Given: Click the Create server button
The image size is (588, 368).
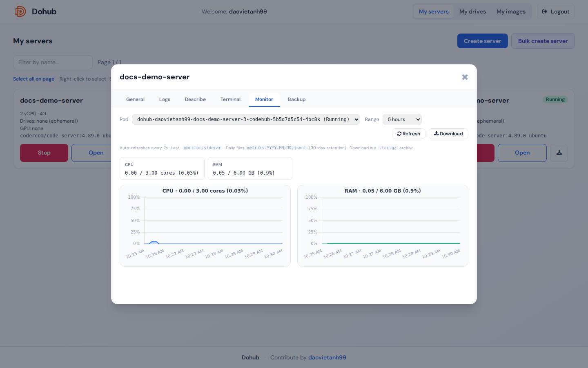Looking at the screenshot, I should [x=482, y=41].
